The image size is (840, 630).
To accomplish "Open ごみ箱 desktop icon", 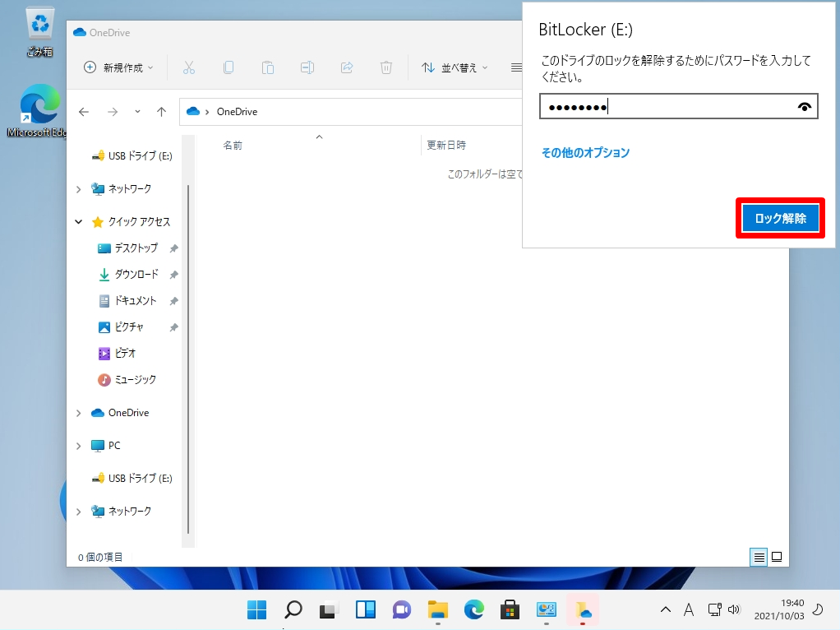I will [x=39, y=31].
